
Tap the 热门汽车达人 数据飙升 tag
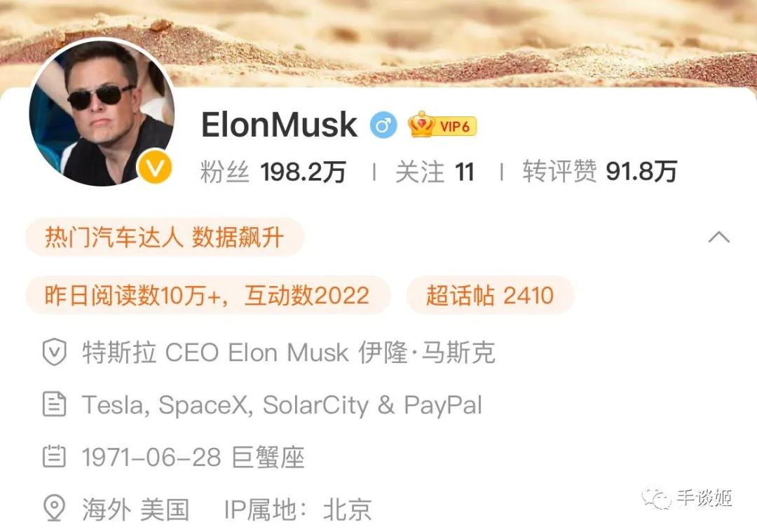coord(165,237)
